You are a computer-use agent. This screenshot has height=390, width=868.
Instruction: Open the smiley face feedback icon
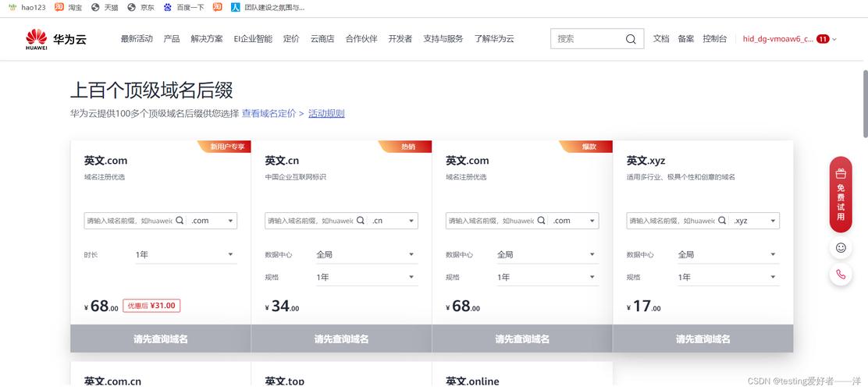pyautogui.click(x=841, y=248)
